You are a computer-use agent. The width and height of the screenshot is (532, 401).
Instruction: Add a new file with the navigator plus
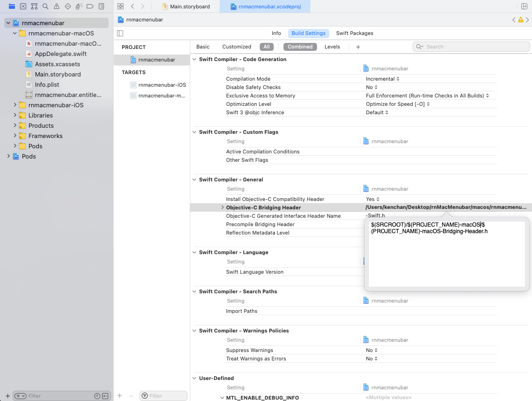[x=7, y=396]
